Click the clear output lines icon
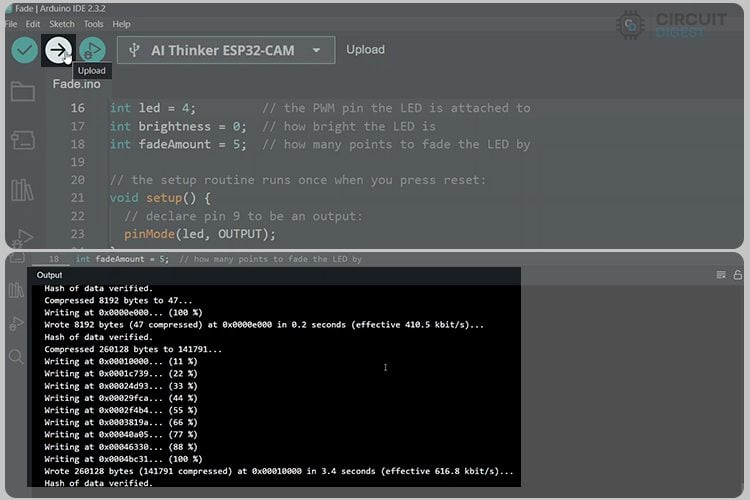The image size is (750, 500). click(721, 275)
